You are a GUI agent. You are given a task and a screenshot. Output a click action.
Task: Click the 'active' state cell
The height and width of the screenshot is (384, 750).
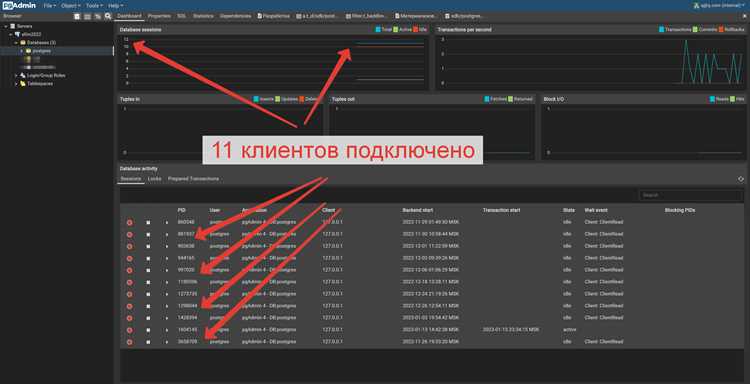click(570, 330)
